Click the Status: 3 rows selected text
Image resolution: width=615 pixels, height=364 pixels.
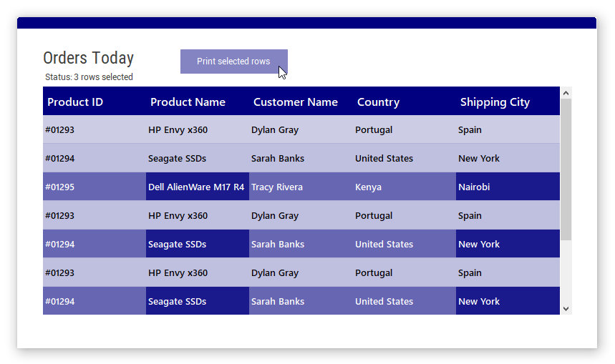(89, 77)
